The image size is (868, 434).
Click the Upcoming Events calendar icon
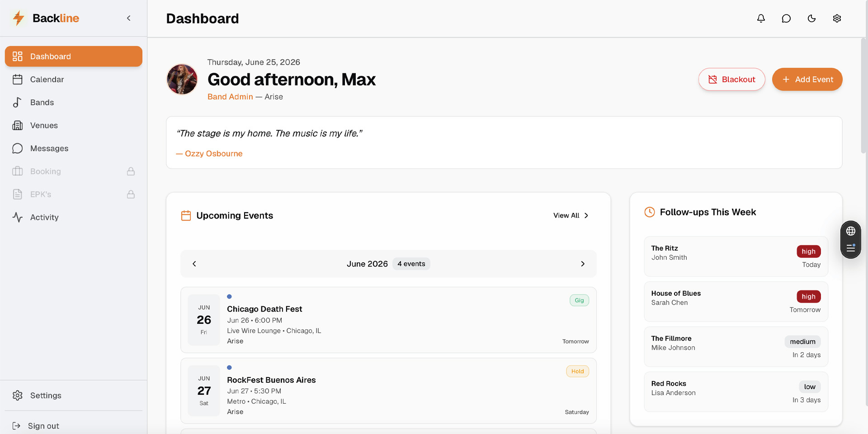[186, 215]
